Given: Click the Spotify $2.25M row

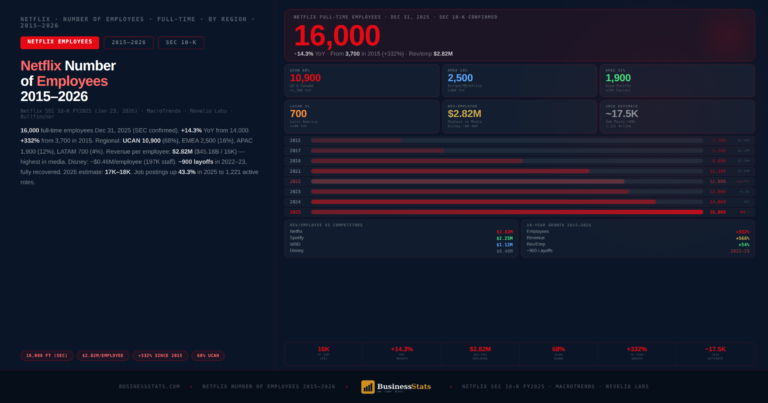Looking at the screenshot, I should [x=401, y=238].
